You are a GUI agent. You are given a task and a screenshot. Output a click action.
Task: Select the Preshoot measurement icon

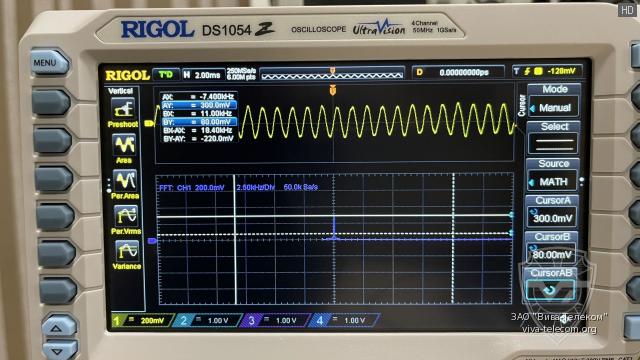point(123,109)
